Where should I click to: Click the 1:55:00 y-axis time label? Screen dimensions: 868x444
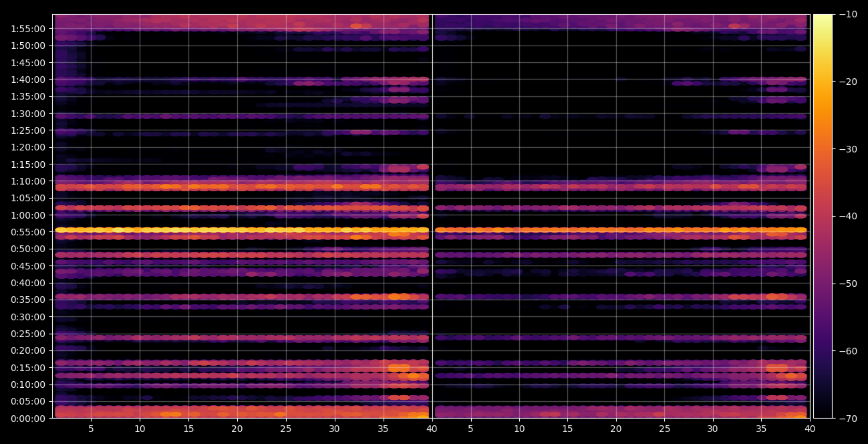(x=28, y=29)
